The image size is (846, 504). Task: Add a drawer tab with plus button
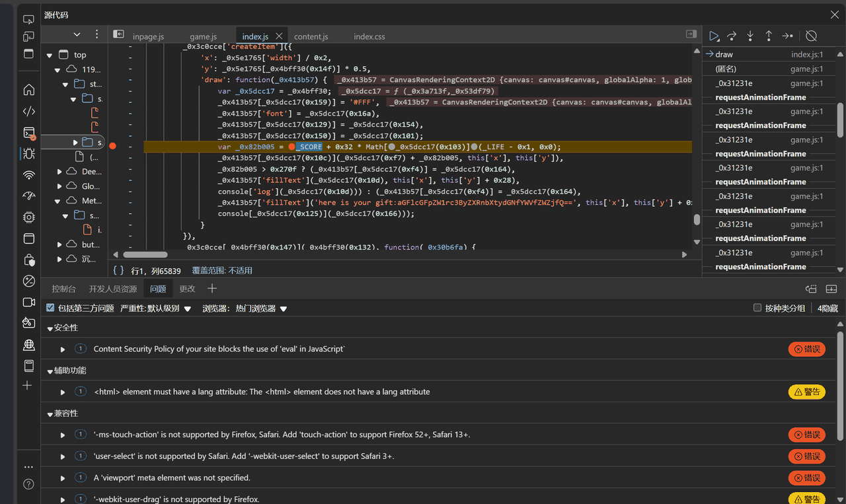(x=212, y=289)
